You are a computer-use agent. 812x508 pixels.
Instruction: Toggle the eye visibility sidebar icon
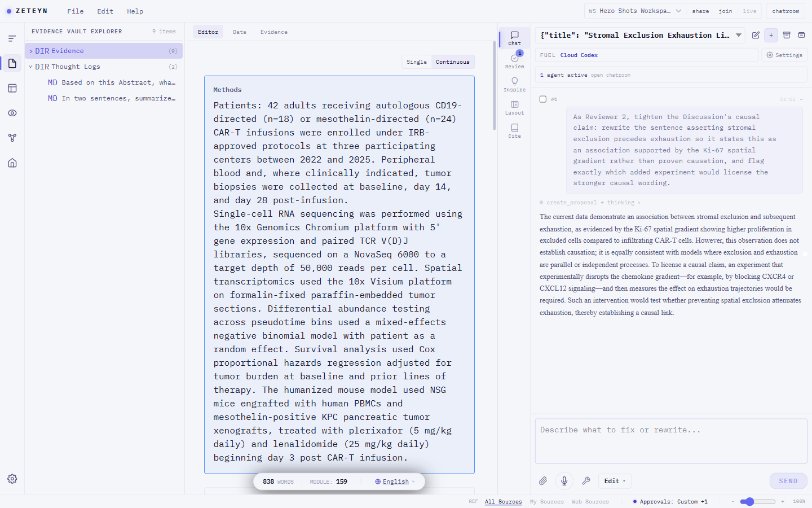[x=12, y=113]
